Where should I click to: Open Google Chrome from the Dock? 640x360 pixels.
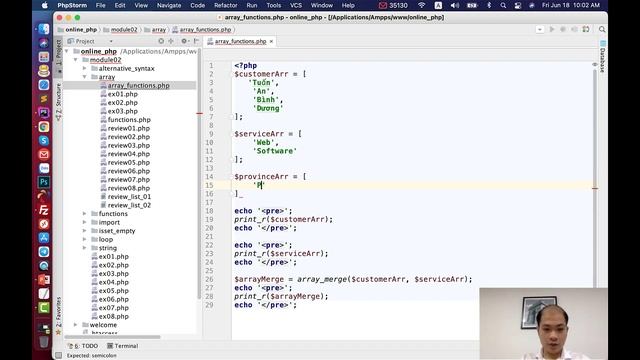pyautogui.click(x=44, y=127)
